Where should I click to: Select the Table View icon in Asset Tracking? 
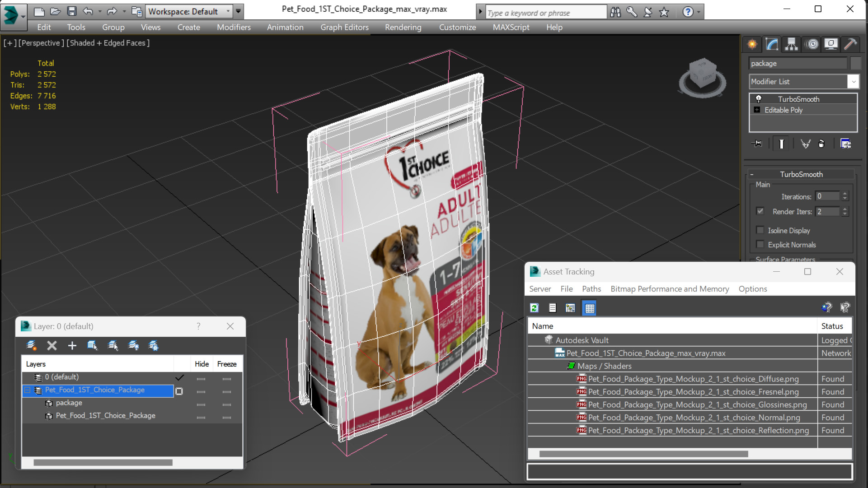point(589,308)
